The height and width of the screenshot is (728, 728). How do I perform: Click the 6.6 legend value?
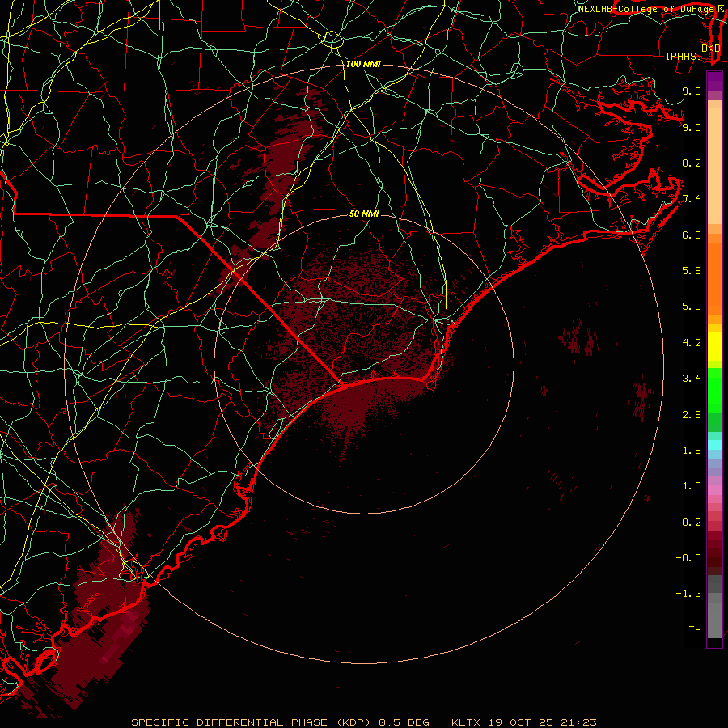[692, 235]
